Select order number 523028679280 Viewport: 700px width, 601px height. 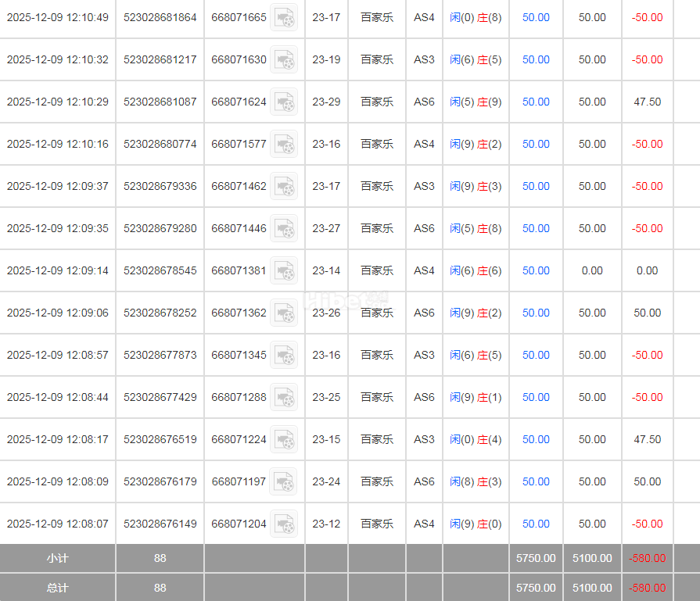[x=160, y=228]
